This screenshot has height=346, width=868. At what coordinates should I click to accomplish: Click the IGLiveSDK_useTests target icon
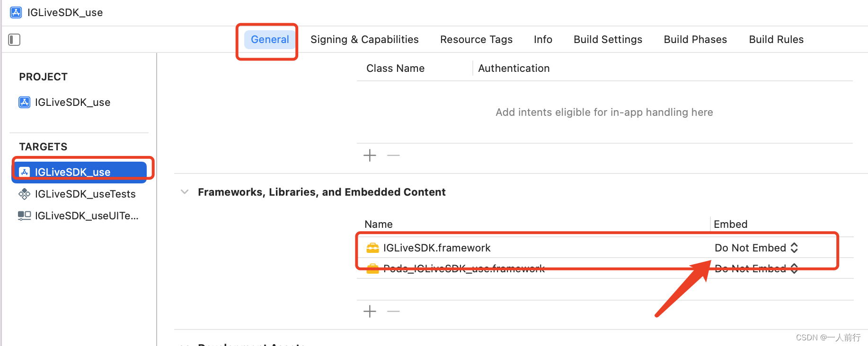pos(24,194)
